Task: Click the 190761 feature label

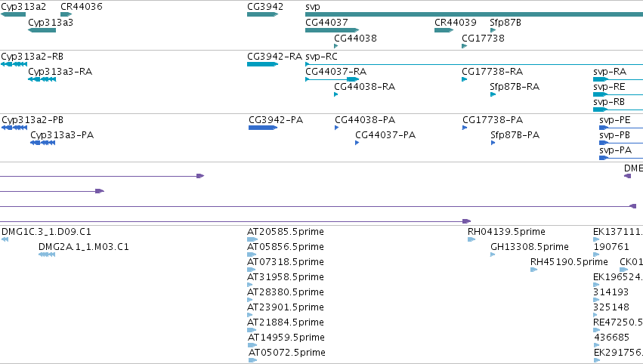Action: point(611,247)
